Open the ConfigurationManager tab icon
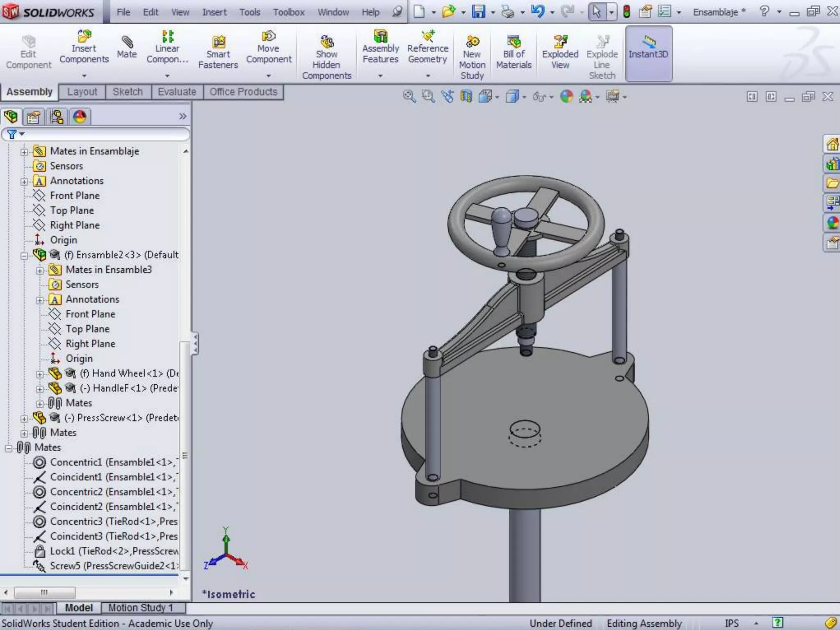 (57, 117)
